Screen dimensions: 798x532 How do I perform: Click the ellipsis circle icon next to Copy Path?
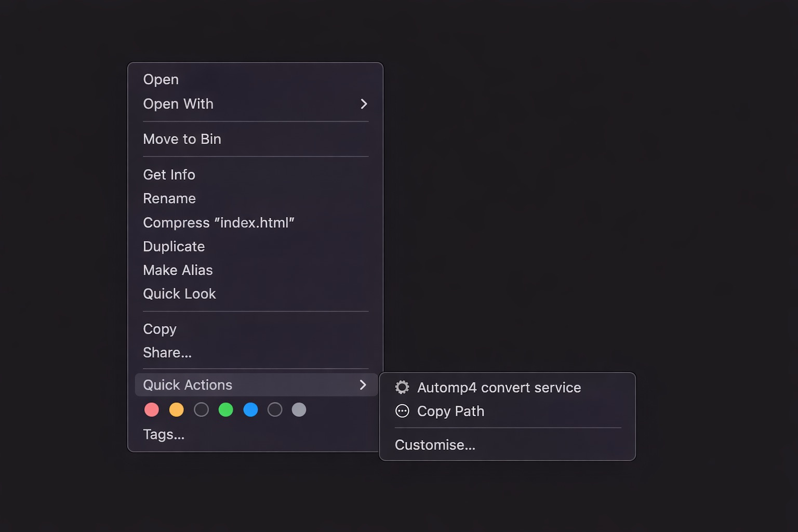pyautogui.click(x=402, y=411)
